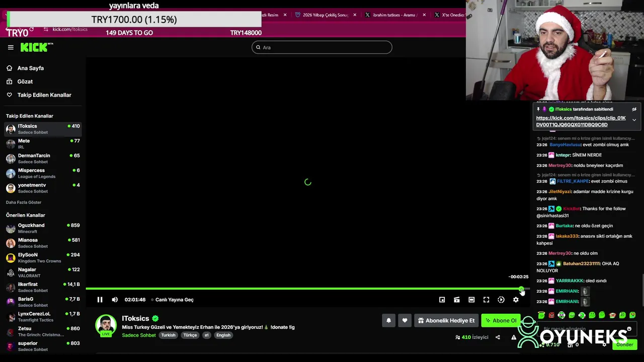This screenshot has width=644, height=362.
Task: Click Canlı Yayına Geç to go live
Action: (x=174, y=300)
